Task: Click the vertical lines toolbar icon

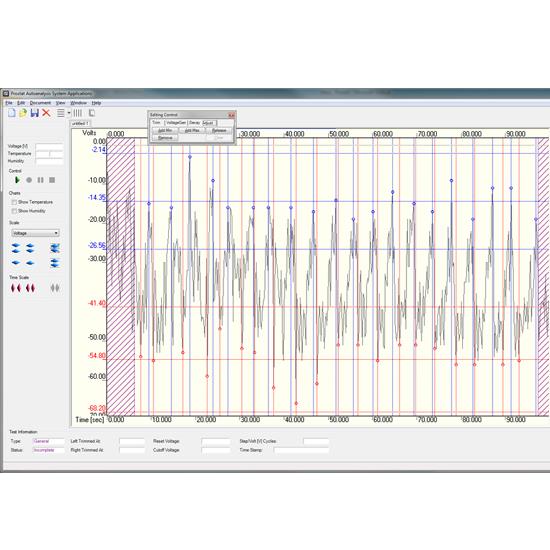Action: 78,113
